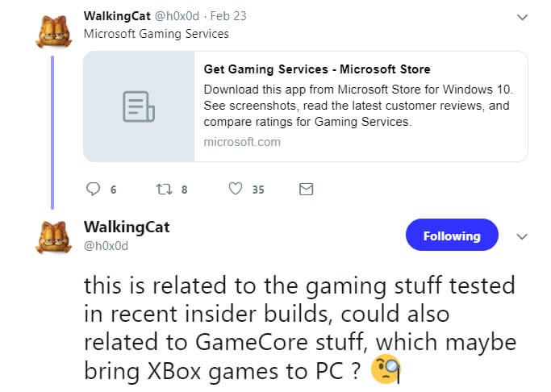Screen dimensions: 551x392
Task: Click the monocle face emoji in the tweet
Action: [386, 369]
